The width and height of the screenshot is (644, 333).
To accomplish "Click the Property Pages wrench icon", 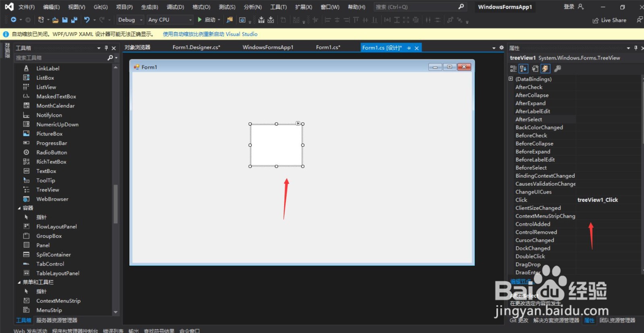I will click(557, 69).
